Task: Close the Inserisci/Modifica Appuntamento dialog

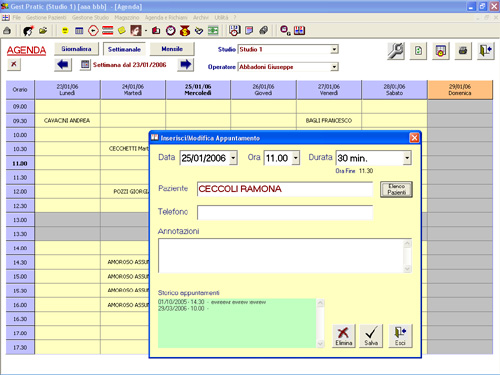Action: coord(414,138)
